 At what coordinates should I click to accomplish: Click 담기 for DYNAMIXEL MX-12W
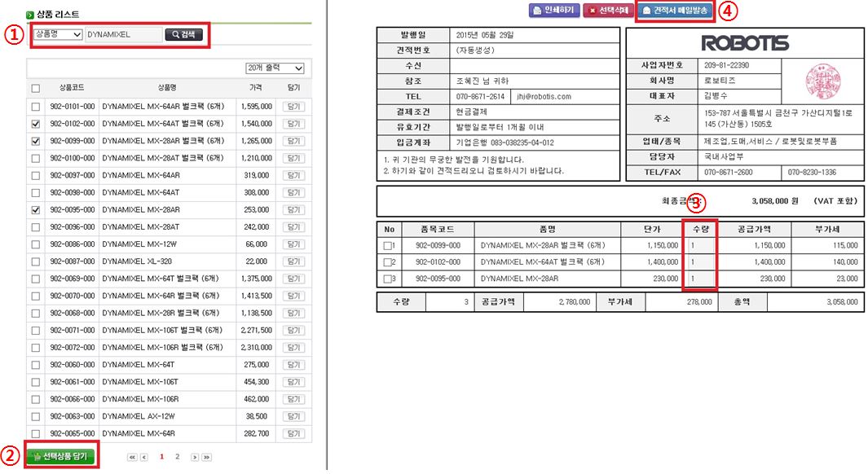tap(293, 244)
